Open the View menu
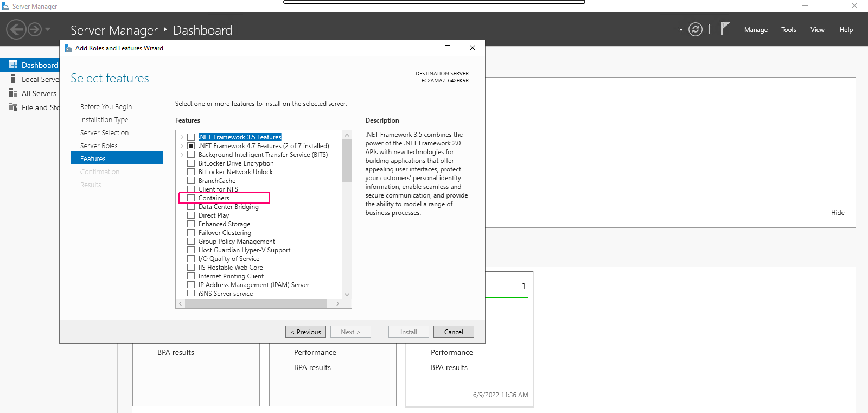 (818, 30)
